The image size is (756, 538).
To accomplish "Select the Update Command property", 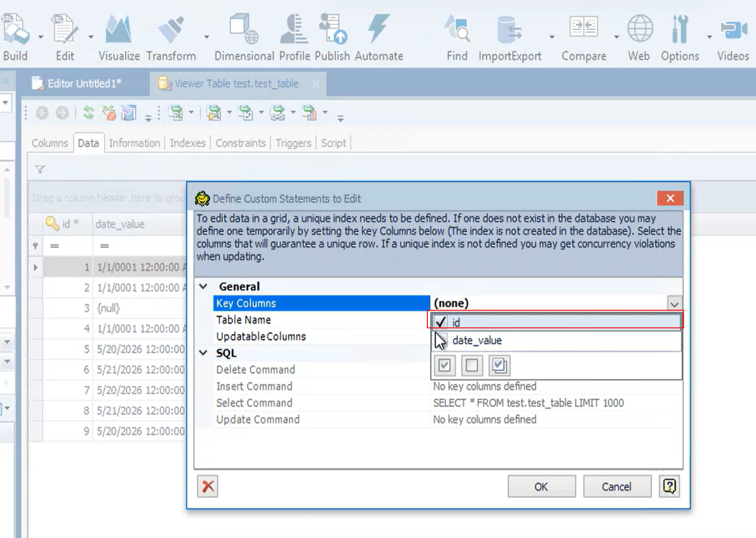I will (321, 419).
